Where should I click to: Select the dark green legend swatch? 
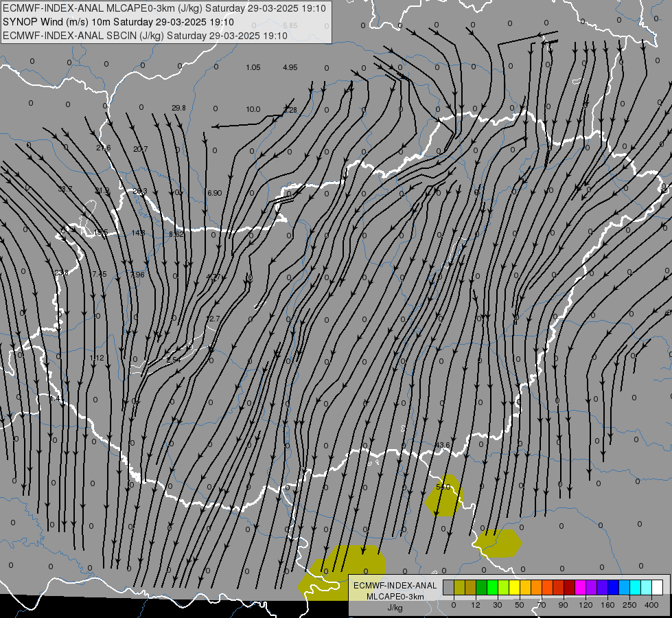[482, 587]
